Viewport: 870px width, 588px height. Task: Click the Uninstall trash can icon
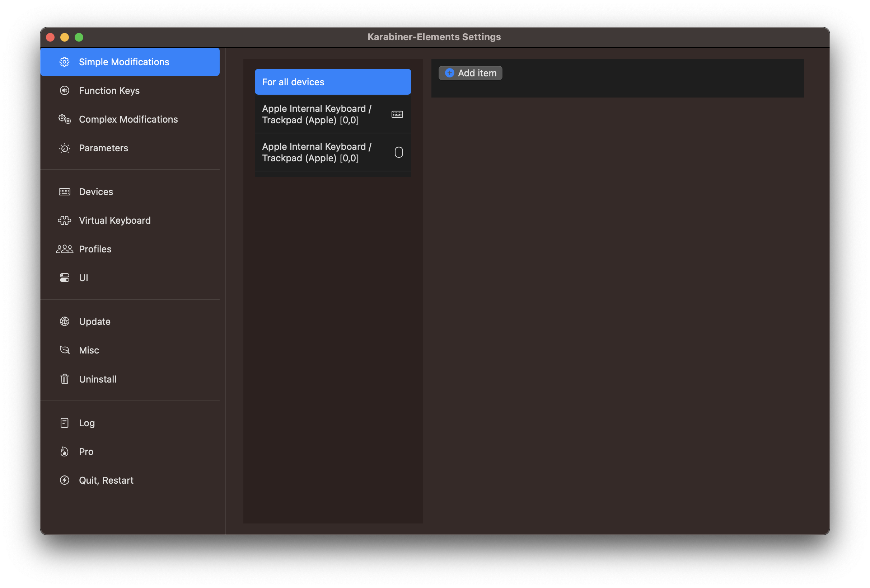pos(64,379)
